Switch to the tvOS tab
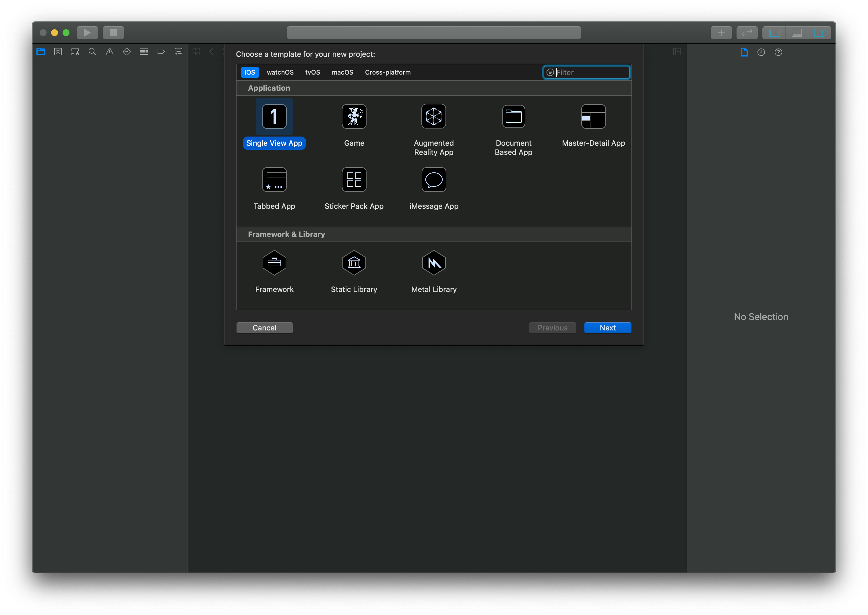868x615 pixels. point(312,72)
